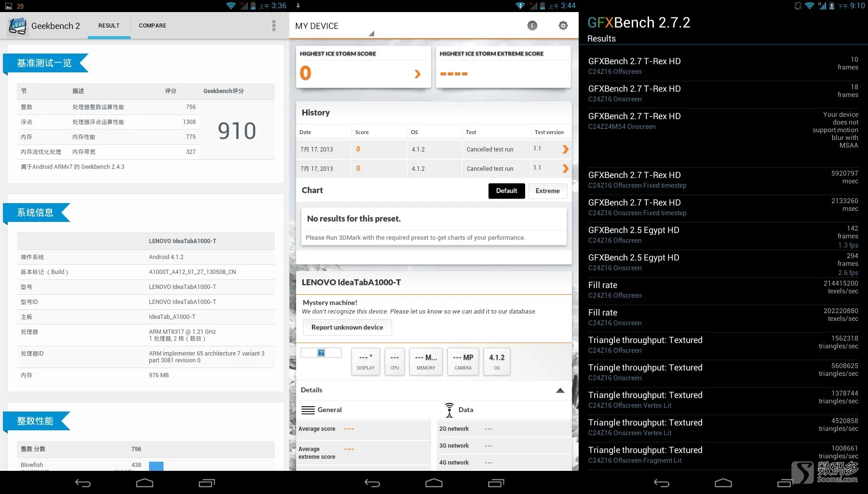868x494 pixels.
Task: Tap Back button under GFXBench screen
Action: coord(662,483)
